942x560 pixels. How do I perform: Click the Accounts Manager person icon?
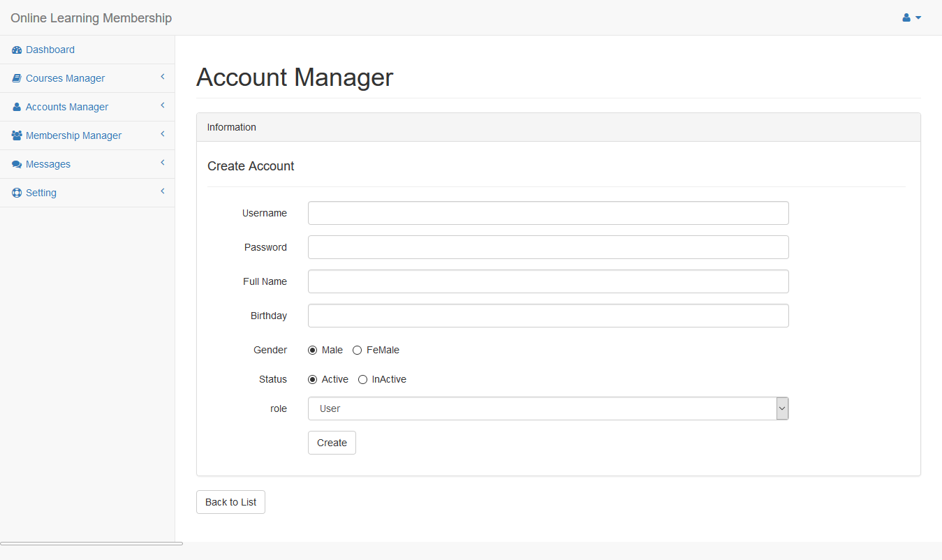tap(17, 108)
